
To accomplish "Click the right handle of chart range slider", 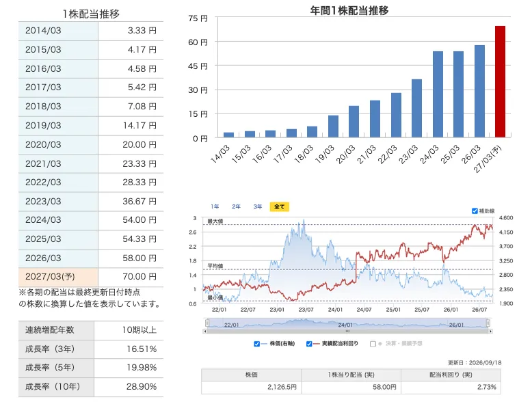I will point(488,323).
